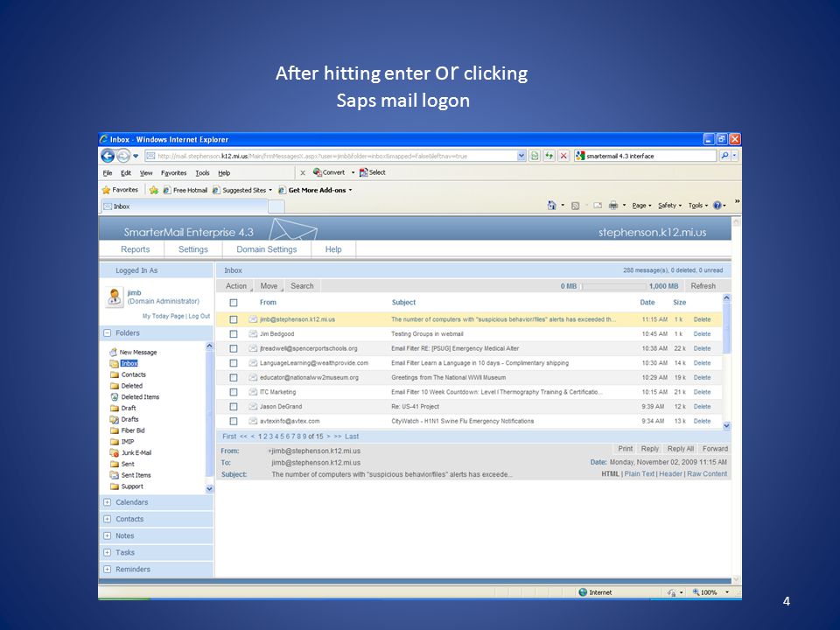Click the Internet zone globe in status bar
The image size is (840, 630).
coord(583,592)
